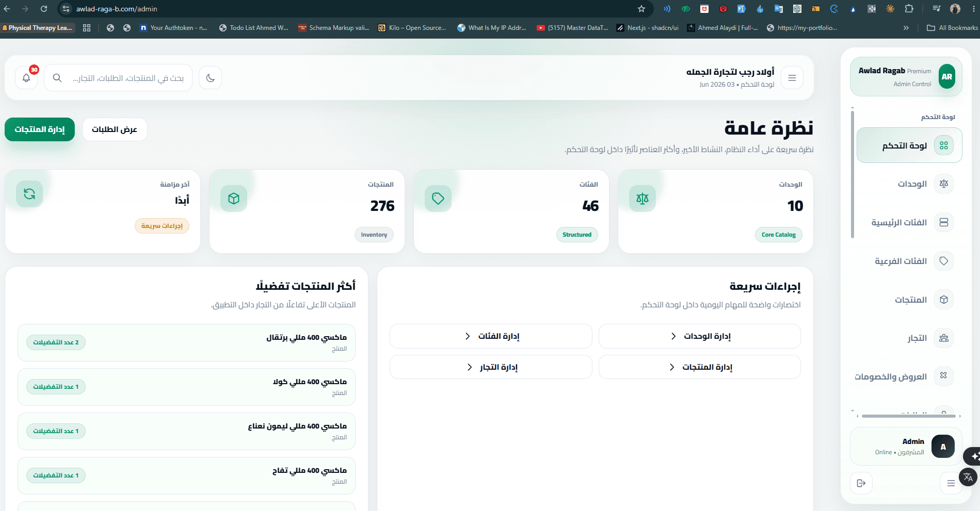980x511 pixels.
Task: Open لوحة التحكم sidebar item
Action: coord(909,145)
